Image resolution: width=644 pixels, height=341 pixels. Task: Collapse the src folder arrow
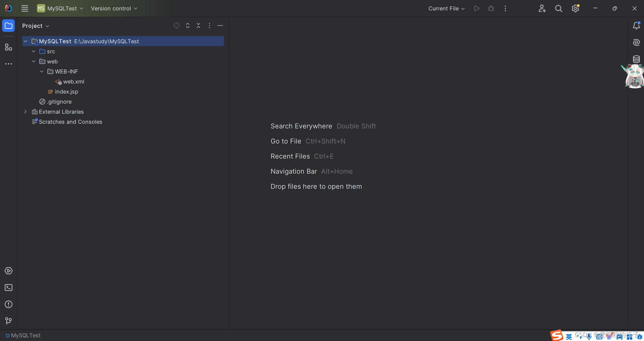(x=34, y=51)
